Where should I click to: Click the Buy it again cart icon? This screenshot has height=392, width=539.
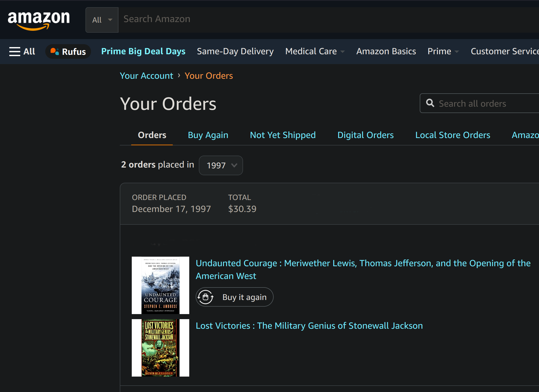pyautogui.click(x=205, y=297)
